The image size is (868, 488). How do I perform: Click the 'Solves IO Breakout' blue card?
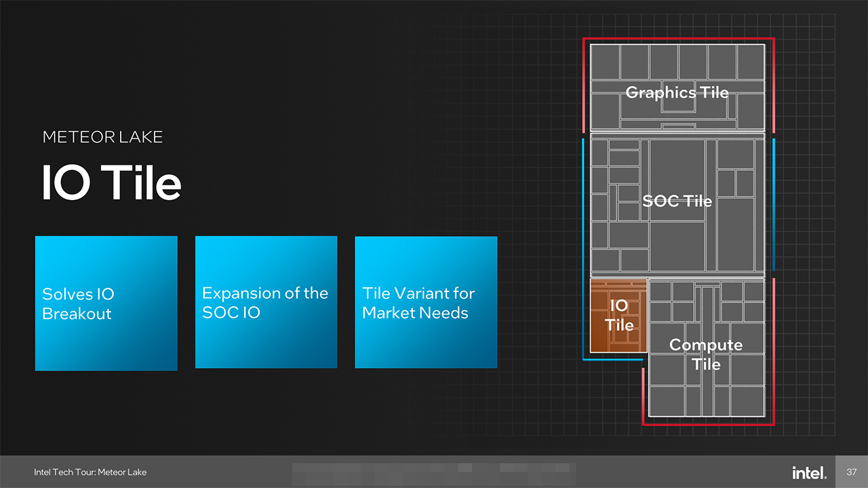[106, 303]
